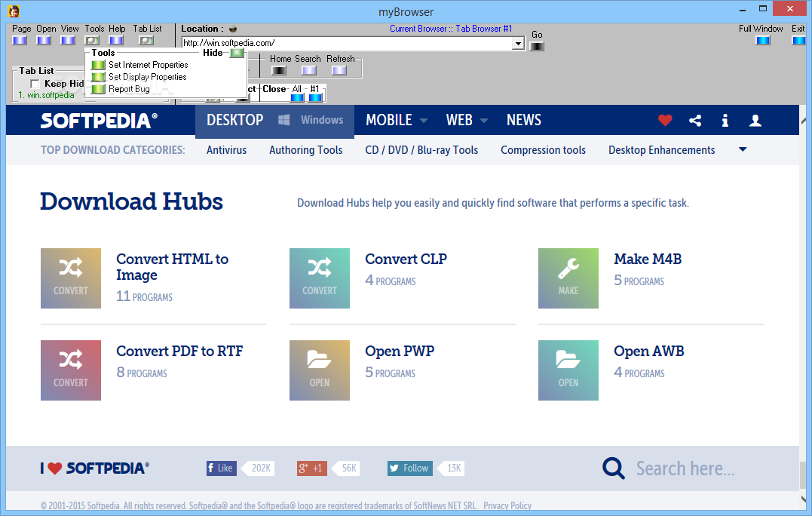
Task: Click the Close All blue button
Action: click(x=297, y=97)
